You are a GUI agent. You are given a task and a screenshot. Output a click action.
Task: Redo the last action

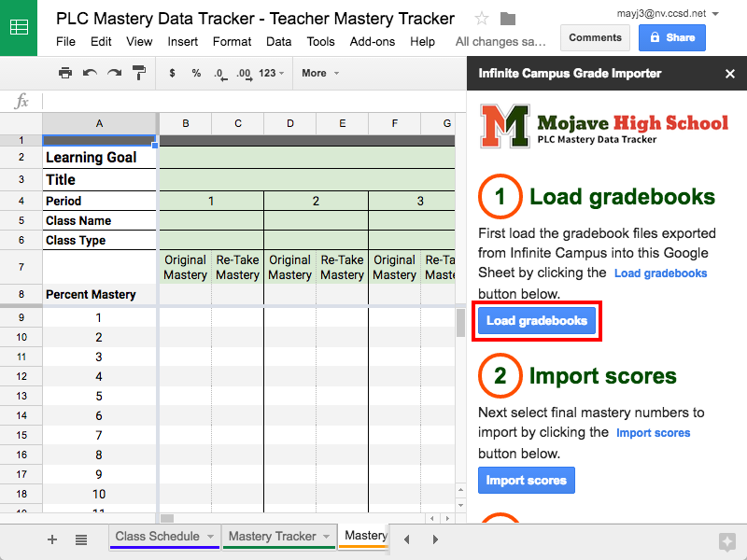pos(114,73)
